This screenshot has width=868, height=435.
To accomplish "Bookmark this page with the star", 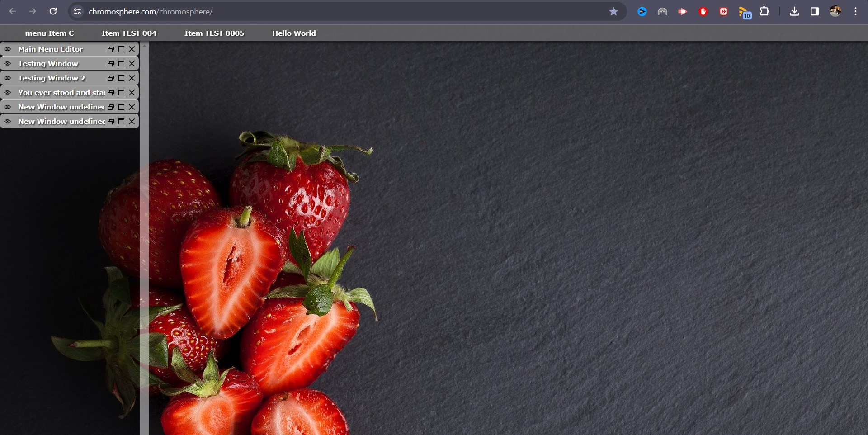I will (613, 11).
